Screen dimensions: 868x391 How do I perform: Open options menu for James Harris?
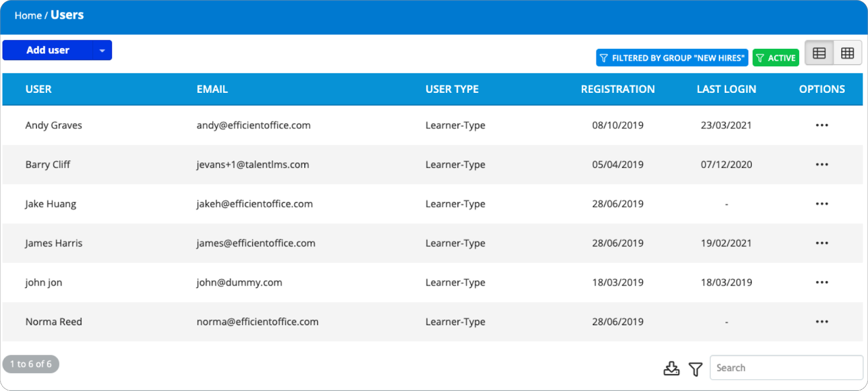821,243
